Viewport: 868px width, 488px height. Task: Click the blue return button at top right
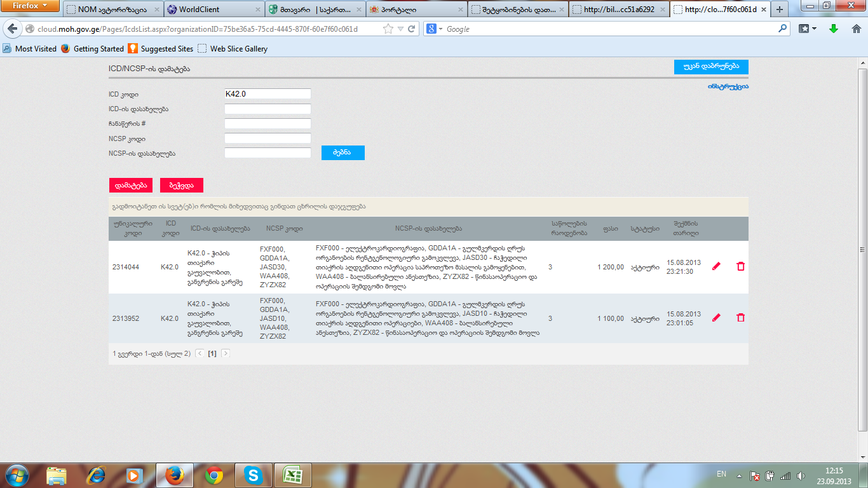click(710, 67)
